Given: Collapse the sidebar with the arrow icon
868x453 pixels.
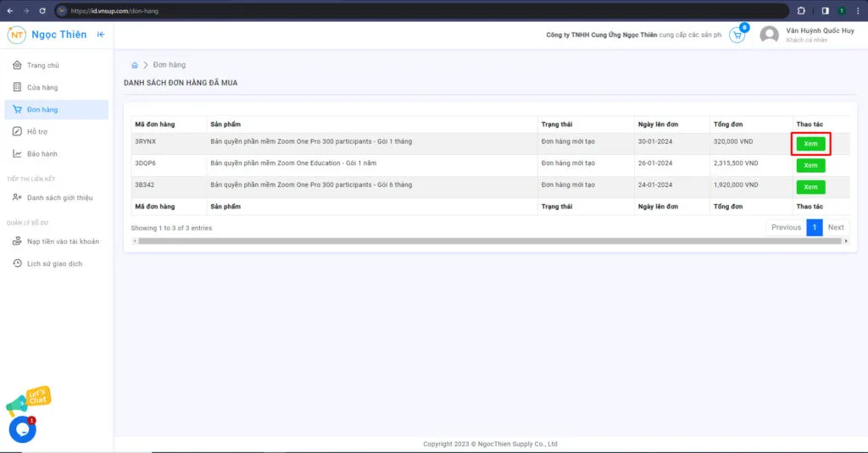Looking at the screenshot, I should click(x=101, y=35).
